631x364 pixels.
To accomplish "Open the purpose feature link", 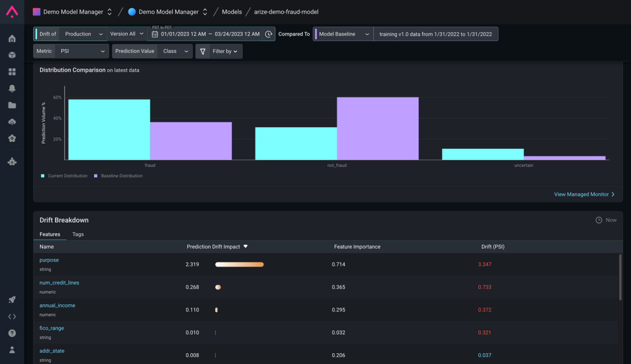I will coord(49,260).
